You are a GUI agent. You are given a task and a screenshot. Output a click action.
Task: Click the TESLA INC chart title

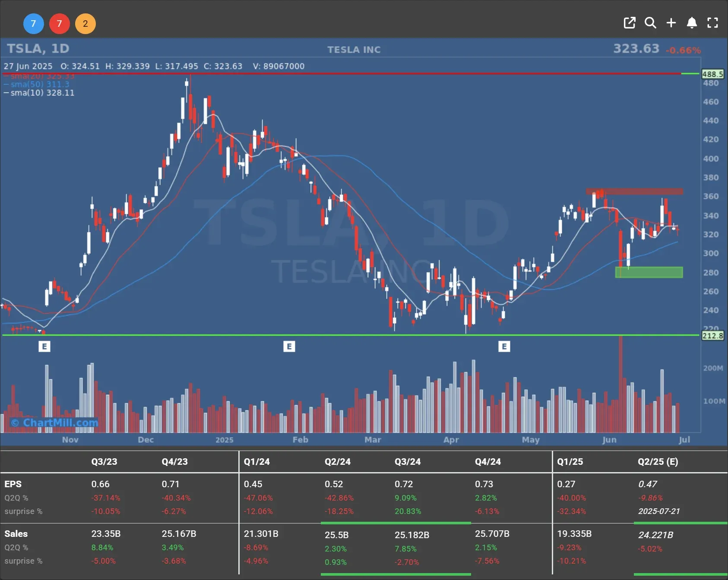coord(354,50)
